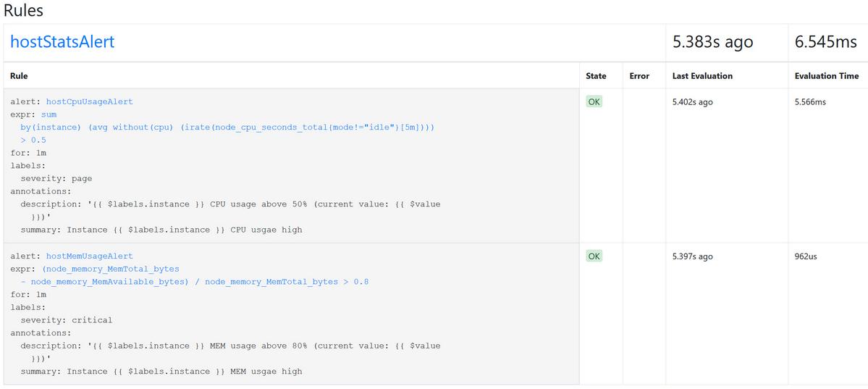The width and height of the screenshot is (868, 389).
Task: Click the 'State' column header
Action: pyautogui.click(x=597, y=76)
